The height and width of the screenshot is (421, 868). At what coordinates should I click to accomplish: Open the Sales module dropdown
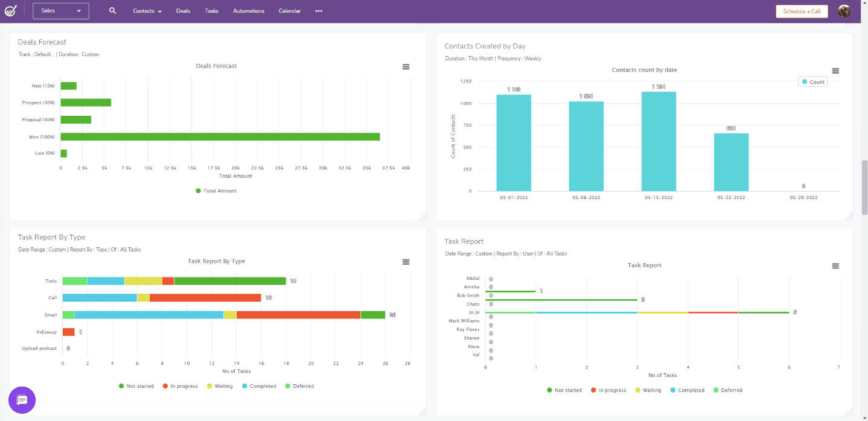[61, 11]
